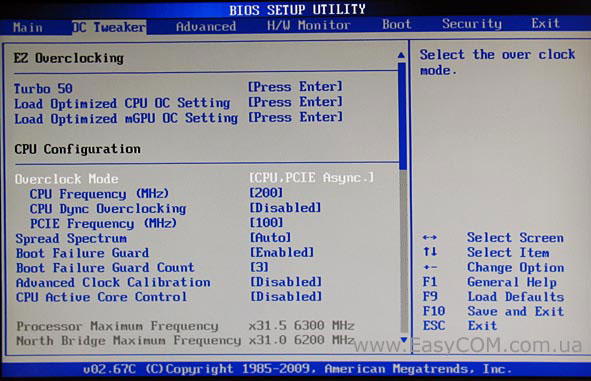Open Overclock Mode CPU, PCIE Async option
The height and width of the screenshot is (381, 591).
(311, 177)
